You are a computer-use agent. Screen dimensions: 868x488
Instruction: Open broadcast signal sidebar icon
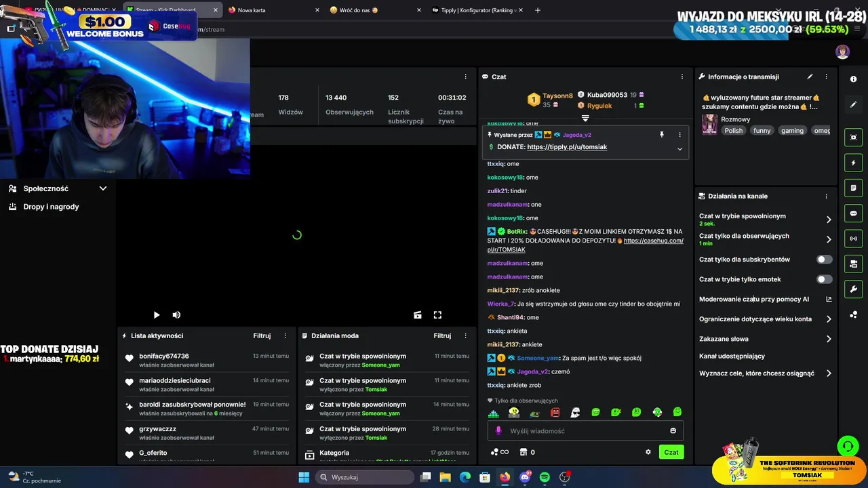(x=853, y=239)
